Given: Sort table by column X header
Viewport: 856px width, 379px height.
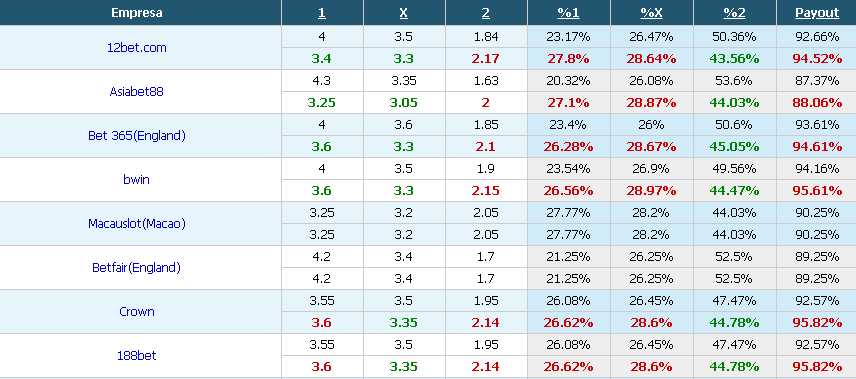Looking at the screenshot, I should tap(403, 13).
